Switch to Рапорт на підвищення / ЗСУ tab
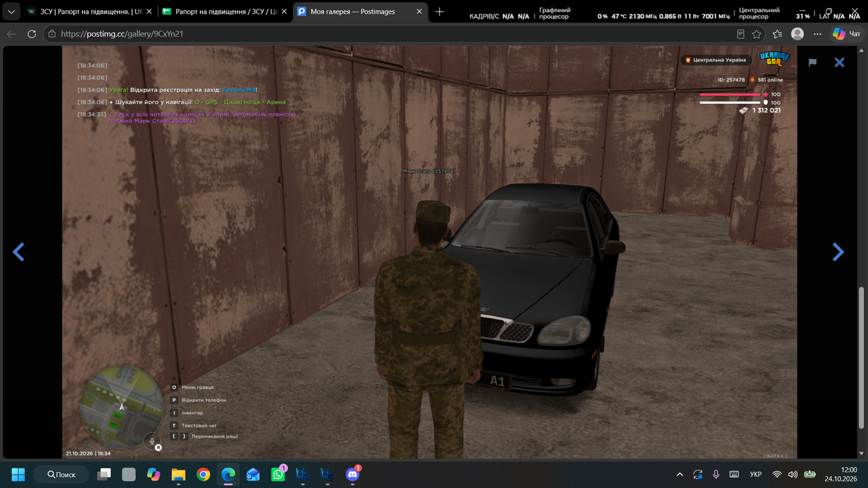The width and height of the screenshot is (868, 488). (x=226, y=12)
